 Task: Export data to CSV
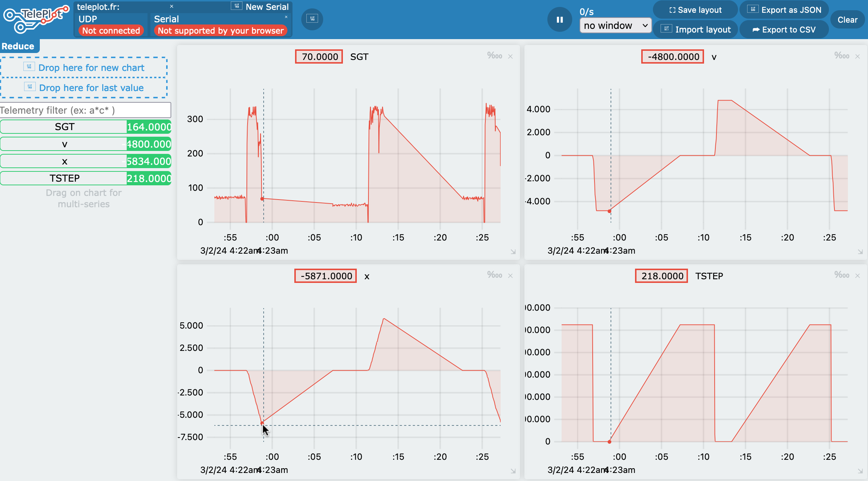[784, 30]
